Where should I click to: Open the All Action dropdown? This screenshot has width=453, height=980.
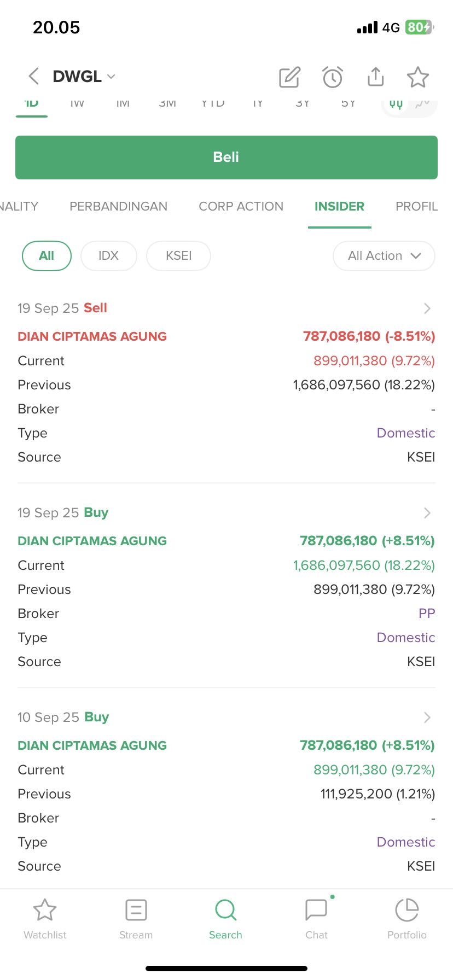[x=384, y=256]
